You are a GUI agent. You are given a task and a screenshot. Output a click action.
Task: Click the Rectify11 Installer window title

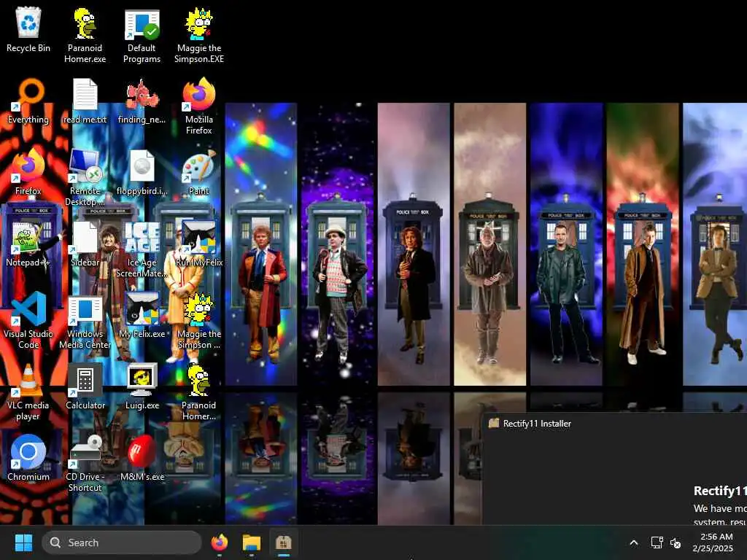click(537, 424)
